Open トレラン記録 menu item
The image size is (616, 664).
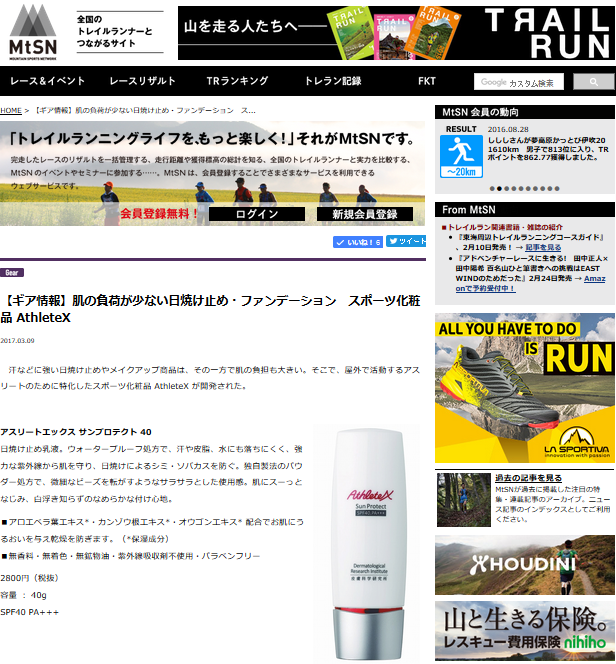click(333, 81)
